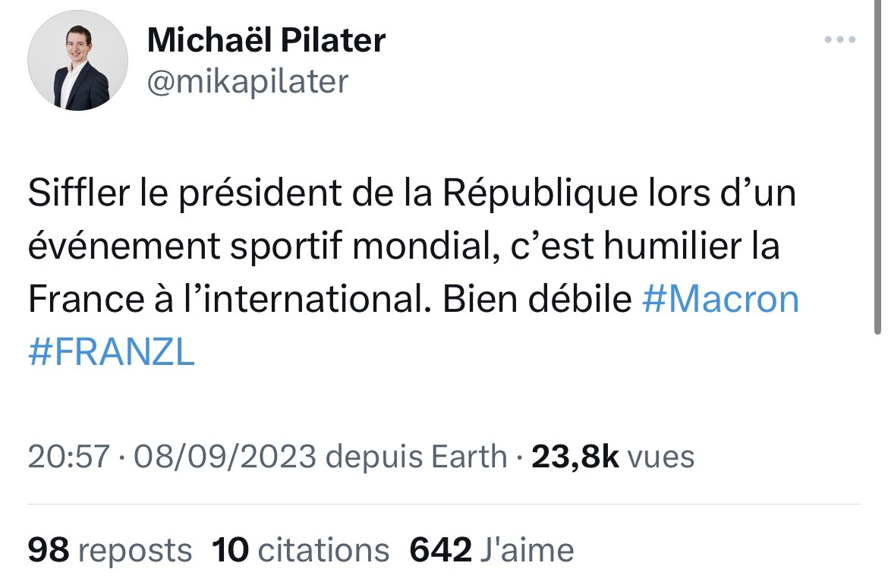The image size is (888, 588).
Task: Open the #Macron hashtag
Action: coord(720,300)
